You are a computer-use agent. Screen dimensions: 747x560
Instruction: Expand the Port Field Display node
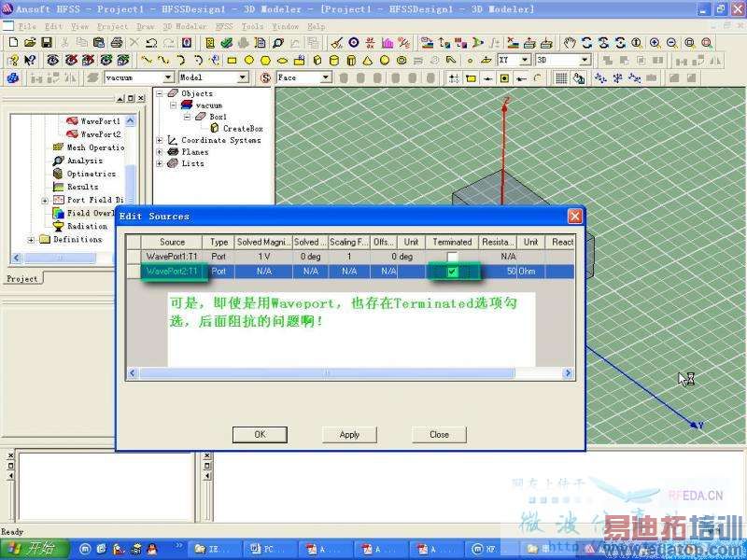(45, 200)
